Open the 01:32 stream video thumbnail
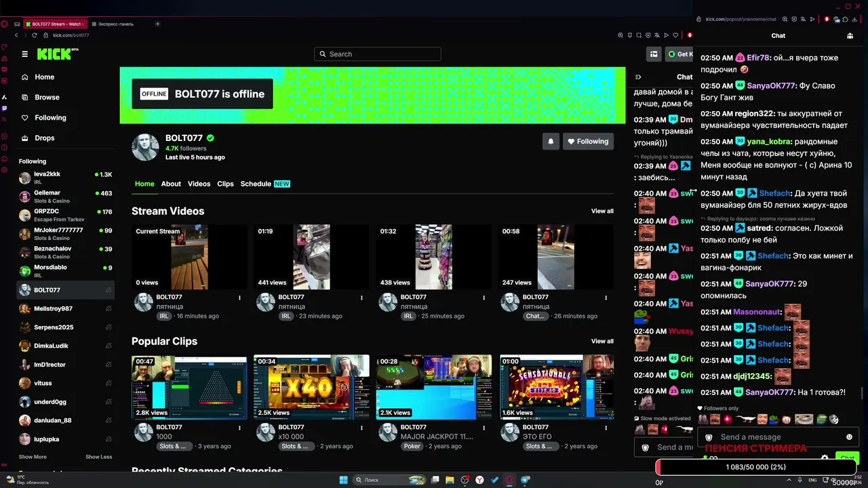The width and height of the screenshot is (868, 488). [433, 257]
